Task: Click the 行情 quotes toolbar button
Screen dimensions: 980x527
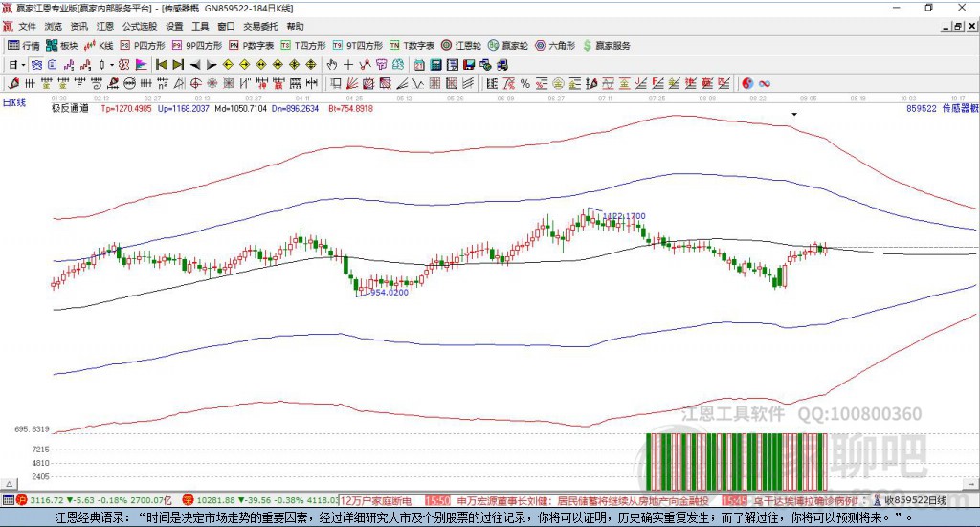Action: [x=24, y=45]
